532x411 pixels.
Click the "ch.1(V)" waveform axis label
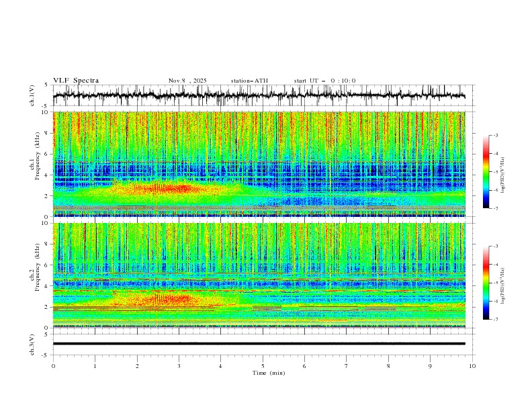coord(32,95)
